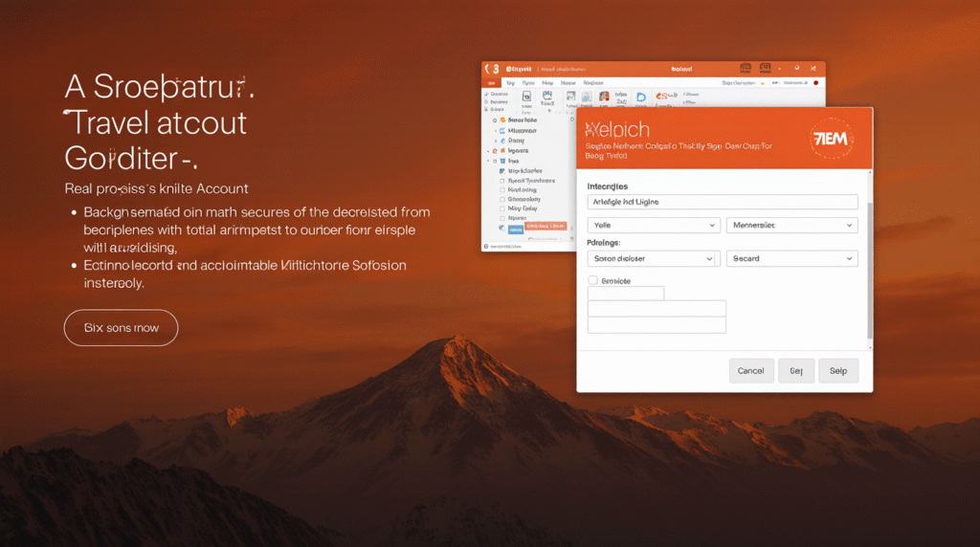Image resolution: width=980 pixels, height=547 pixels.
Task: Click the blue icon beside 'Mlismenon' tree item
Action: pos(502,131)
